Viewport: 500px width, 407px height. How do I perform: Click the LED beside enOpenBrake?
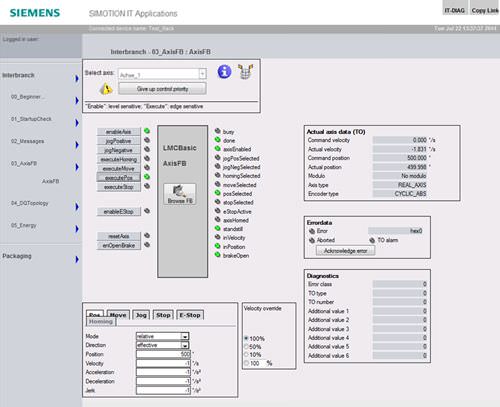click(x=147, y=245)
